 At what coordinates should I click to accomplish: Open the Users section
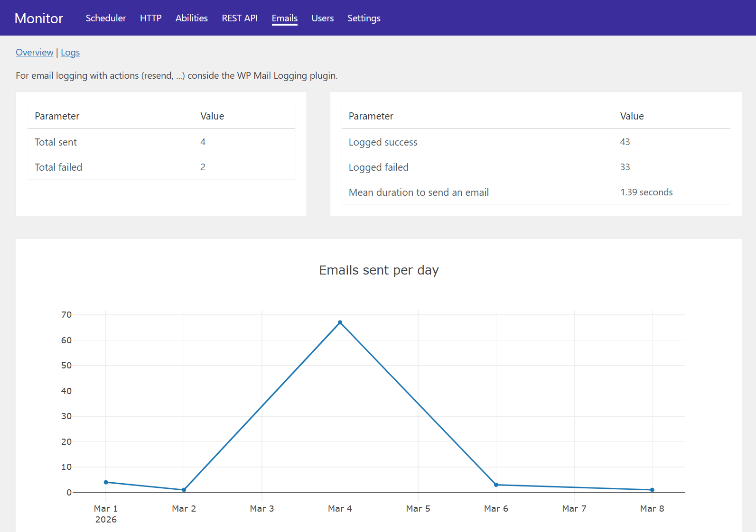click(x=323, y=18)
